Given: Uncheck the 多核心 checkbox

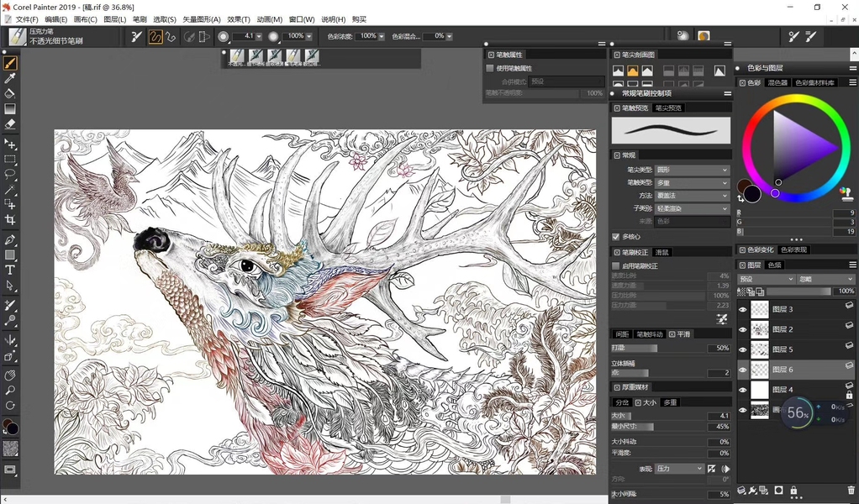Looking at the screenshot, I should tap(616, 237).
